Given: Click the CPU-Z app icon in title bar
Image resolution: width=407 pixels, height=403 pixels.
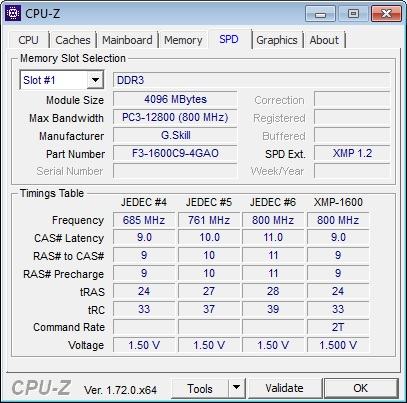Looking at the screenshot, I should 13,13.
